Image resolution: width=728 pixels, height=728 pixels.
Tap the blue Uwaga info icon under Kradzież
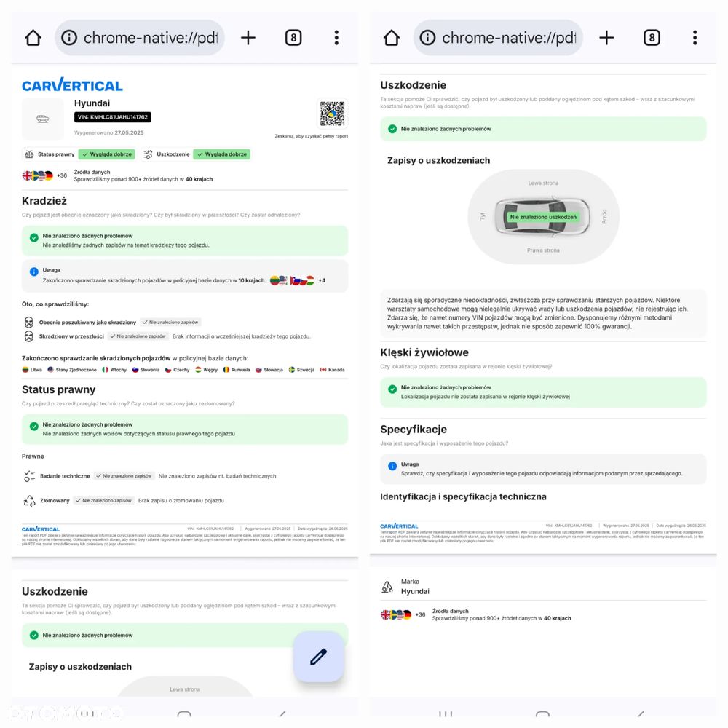[x=34, y=272]
